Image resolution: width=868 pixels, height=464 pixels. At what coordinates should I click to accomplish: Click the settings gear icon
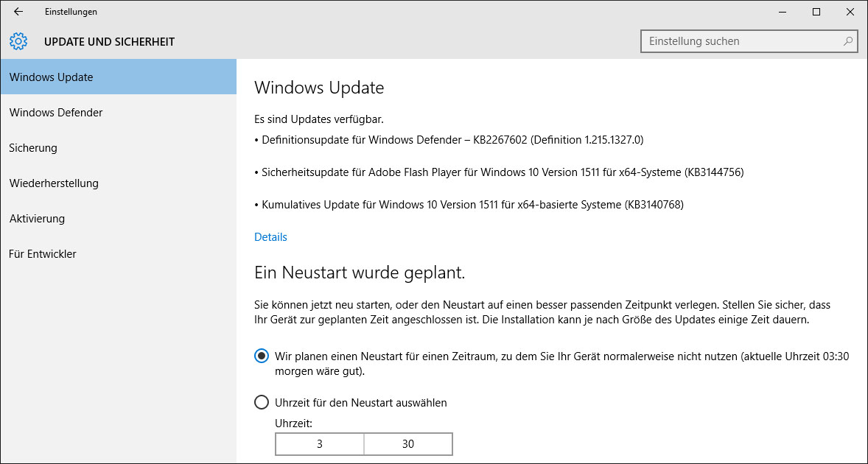(x=18, y=41)
